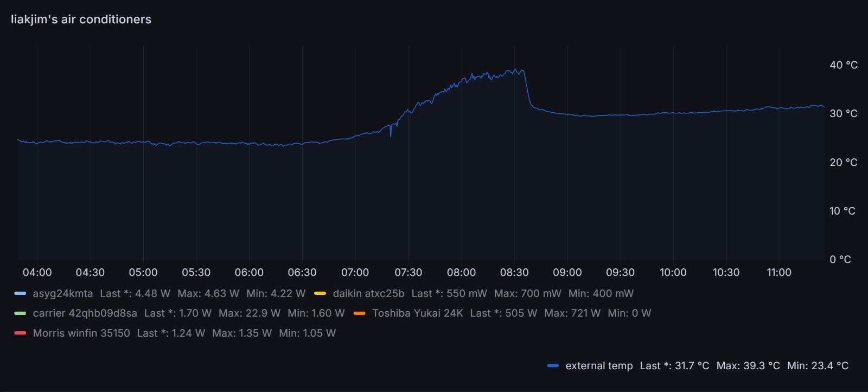Click carrier "Last *: 1.70 W" value
868x392 pixels.
pos(178,313)
